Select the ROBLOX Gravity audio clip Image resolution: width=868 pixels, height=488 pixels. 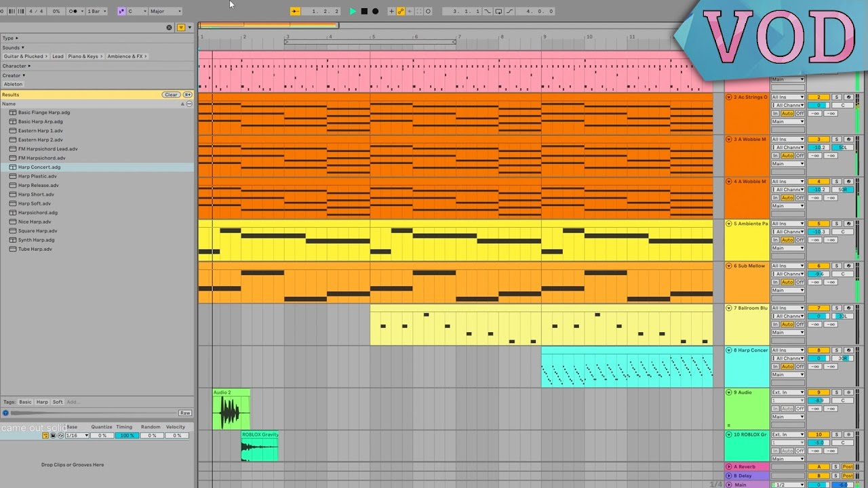pyautogui.click(x=260, y=446)
